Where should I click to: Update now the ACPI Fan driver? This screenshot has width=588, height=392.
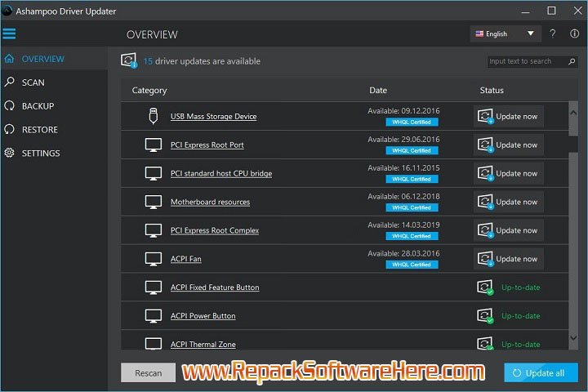[x=508, y=259]
